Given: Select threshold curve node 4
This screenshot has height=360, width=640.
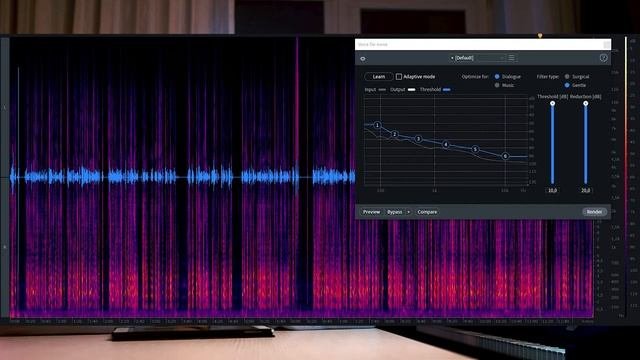Looking at the screenshot, I should point(446,144).
